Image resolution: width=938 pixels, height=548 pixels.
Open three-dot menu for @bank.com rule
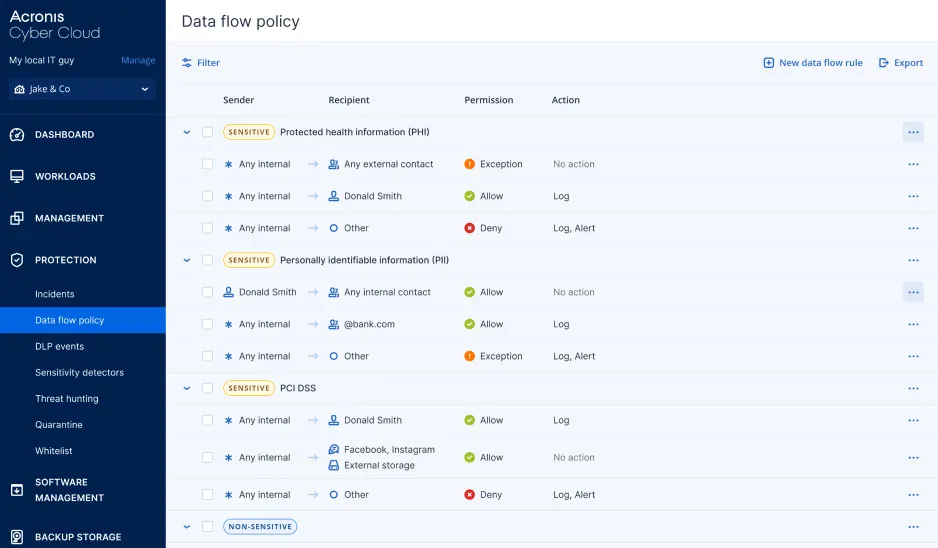[912, 324]
